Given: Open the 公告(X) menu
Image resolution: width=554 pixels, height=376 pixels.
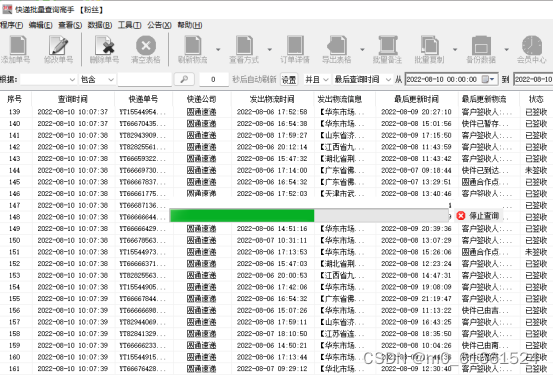Looking at the screenshot, I should tap(159, 25).
